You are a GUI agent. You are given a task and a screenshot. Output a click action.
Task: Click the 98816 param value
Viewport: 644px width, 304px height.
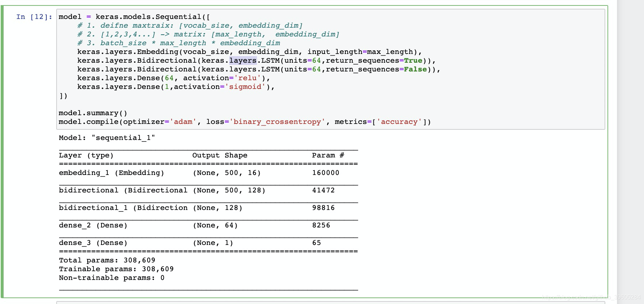[x=323, y=208]
